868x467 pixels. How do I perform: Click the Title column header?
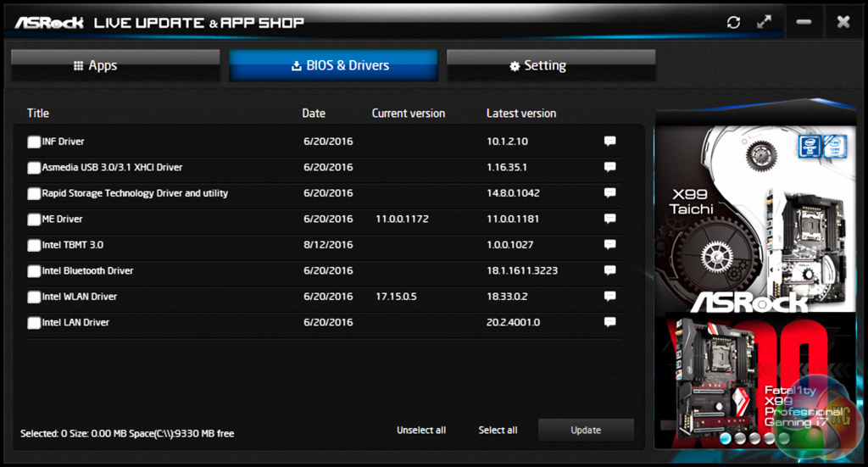click(x=38, y=113)
